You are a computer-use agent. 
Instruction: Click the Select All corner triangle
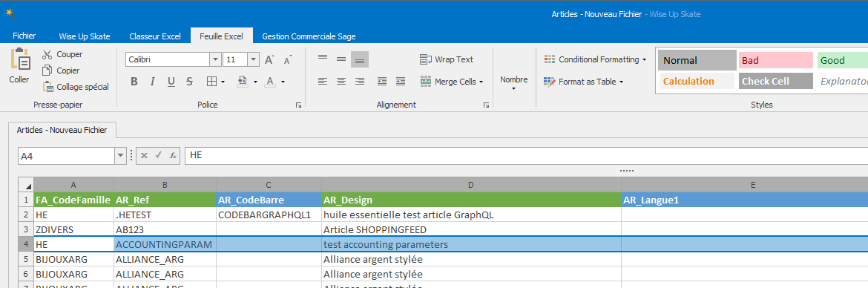click(x=26, y=184)
